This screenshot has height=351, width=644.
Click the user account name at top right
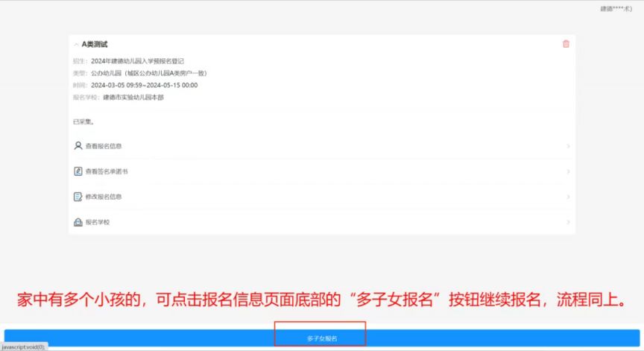pyautogui.click(x=616, y=9)
